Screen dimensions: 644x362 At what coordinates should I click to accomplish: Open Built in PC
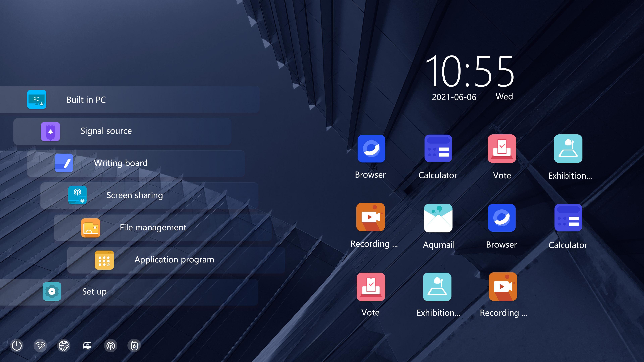pyautogui.click(x=86, y=99)
